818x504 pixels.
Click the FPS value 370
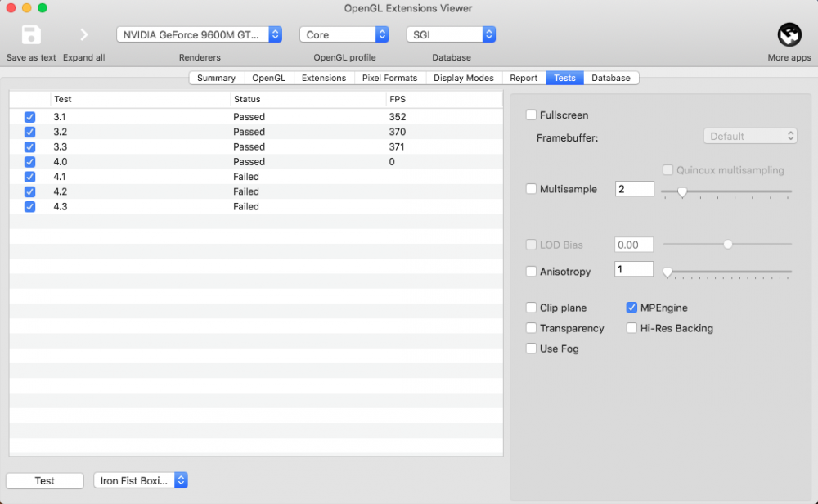point(398,132)
